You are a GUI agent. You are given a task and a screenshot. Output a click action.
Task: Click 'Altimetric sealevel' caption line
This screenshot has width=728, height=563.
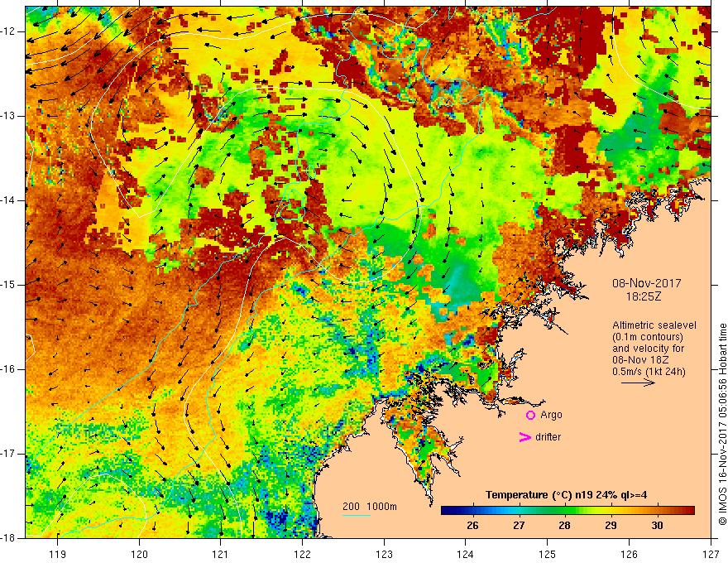pos(654,325)
